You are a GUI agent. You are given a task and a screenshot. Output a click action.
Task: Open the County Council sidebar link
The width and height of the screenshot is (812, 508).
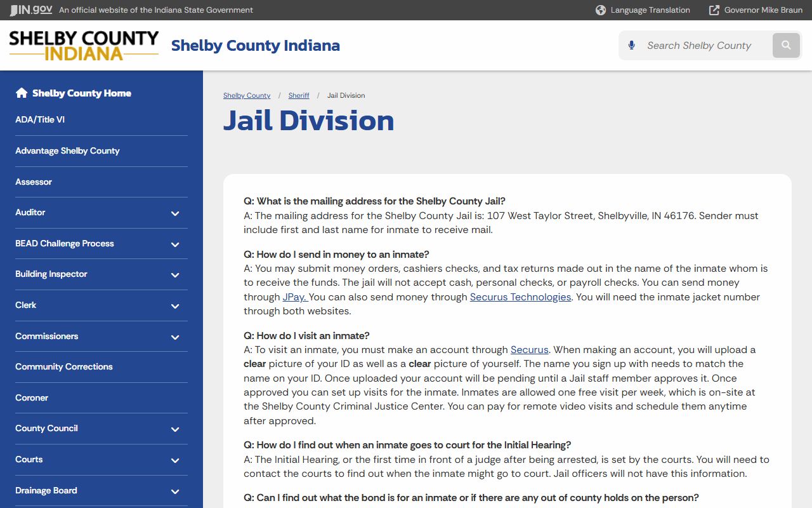click(x=46, y=428)
